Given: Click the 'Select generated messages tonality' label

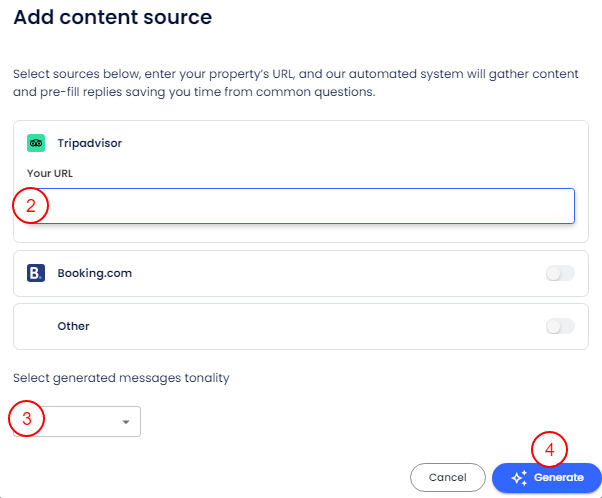Looking at the screenshot, I should pyautogui.click(x=121, y=378).
